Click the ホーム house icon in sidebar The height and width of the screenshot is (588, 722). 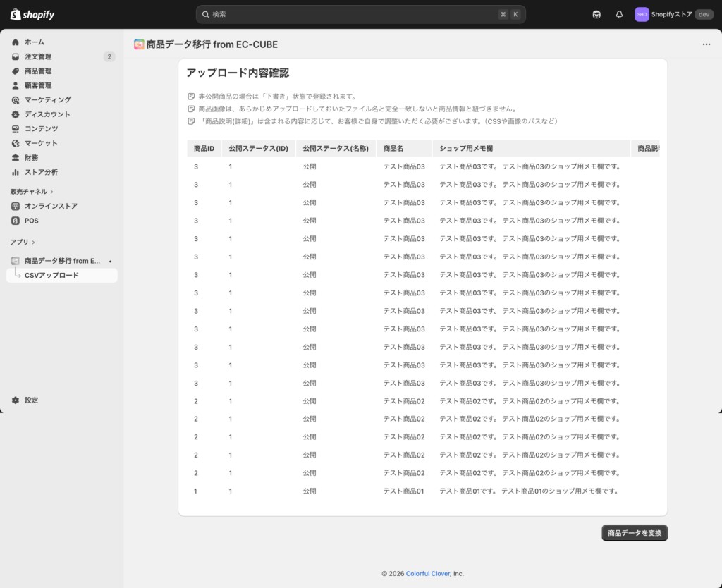pyautogui.click(x=16, y=42)
